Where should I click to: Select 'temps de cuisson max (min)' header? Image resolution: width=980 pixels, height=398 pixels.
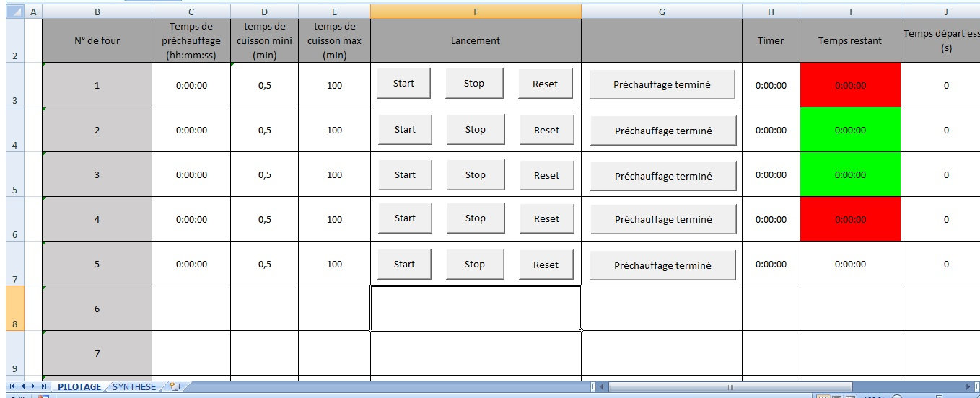pyautogui.click(x=334, y=41)
